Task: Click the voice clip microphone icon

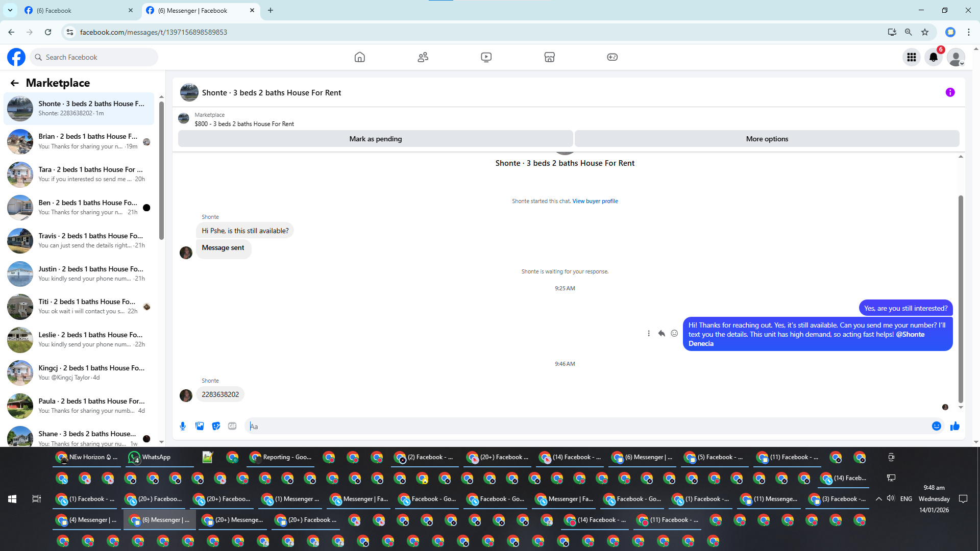Action: point(183,426)
